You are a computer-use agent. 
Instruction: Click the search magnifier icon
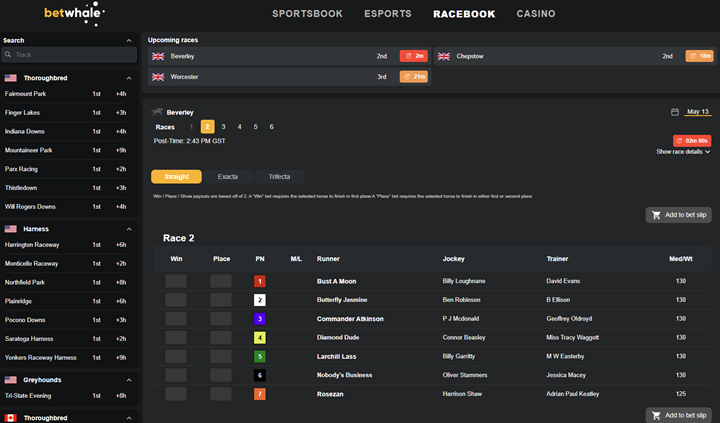point(8,55)
